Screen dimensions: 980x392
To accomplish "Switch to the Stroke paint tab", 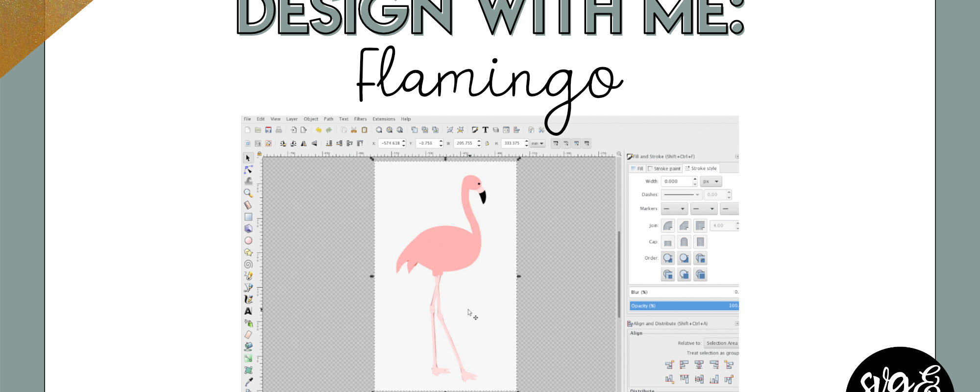I will click(x=664, y=169).
